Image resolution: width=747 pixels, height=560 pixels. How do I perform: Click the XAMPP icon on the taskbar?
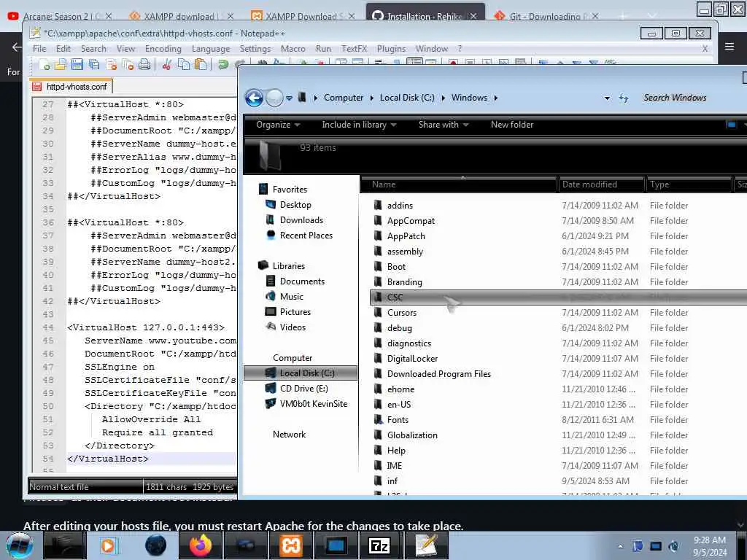290,545
